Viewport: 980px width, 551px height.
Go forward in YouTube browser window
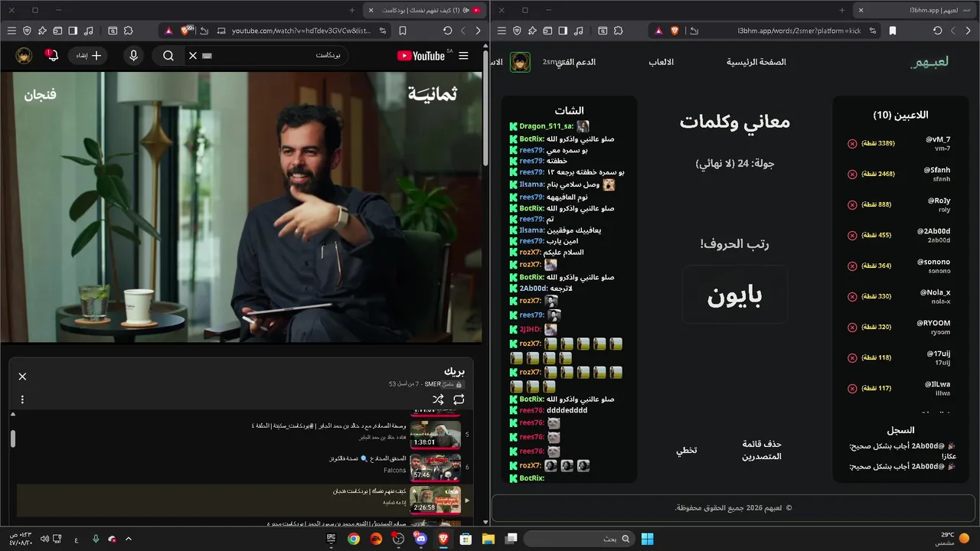coord(463,31)
